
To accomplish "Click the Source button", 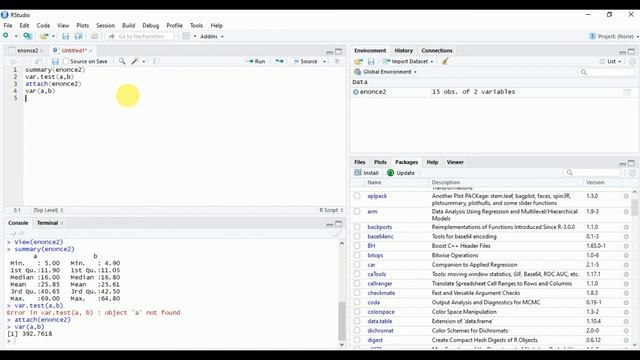I will tap(305, 61).
